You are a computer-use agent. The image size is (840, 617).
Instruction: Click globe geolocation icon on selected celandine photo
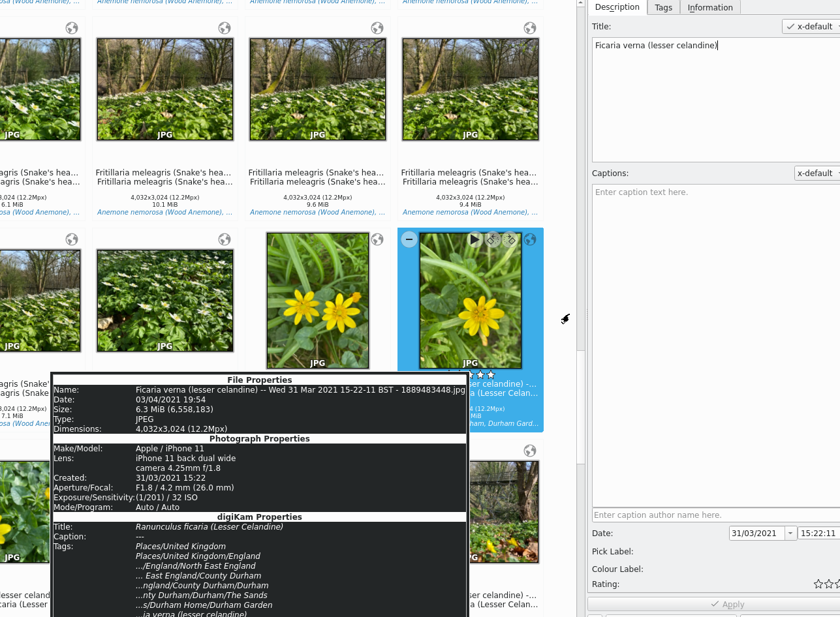(530, 239)
